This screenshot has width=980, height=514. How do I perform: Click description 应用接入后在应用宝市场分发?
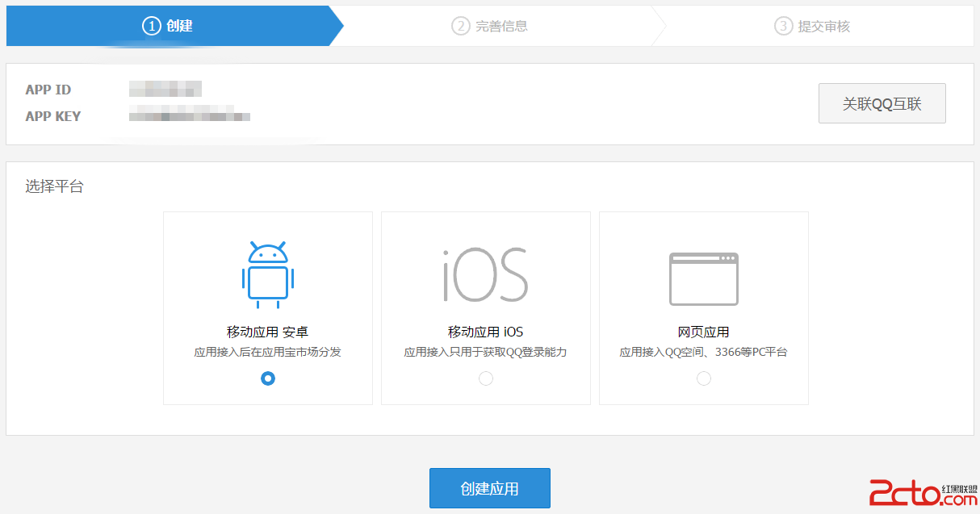[x=268, y=353]
